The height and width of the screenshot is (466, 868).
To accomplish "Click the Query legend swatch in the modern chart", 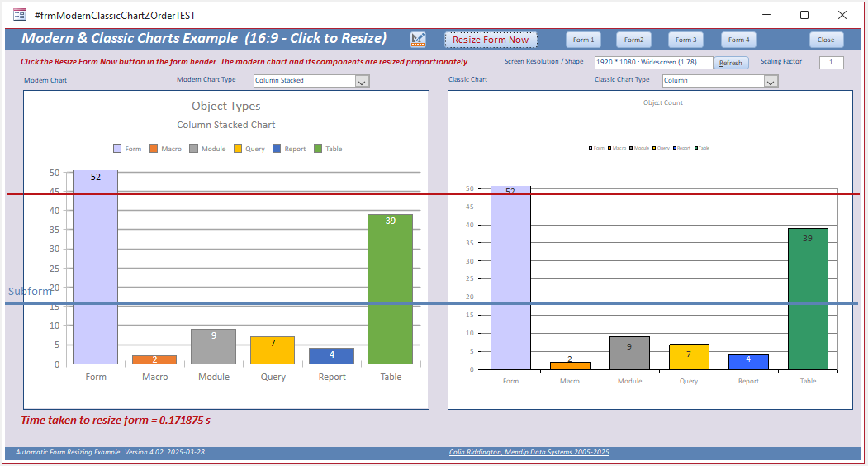I will tap(238, 149).
